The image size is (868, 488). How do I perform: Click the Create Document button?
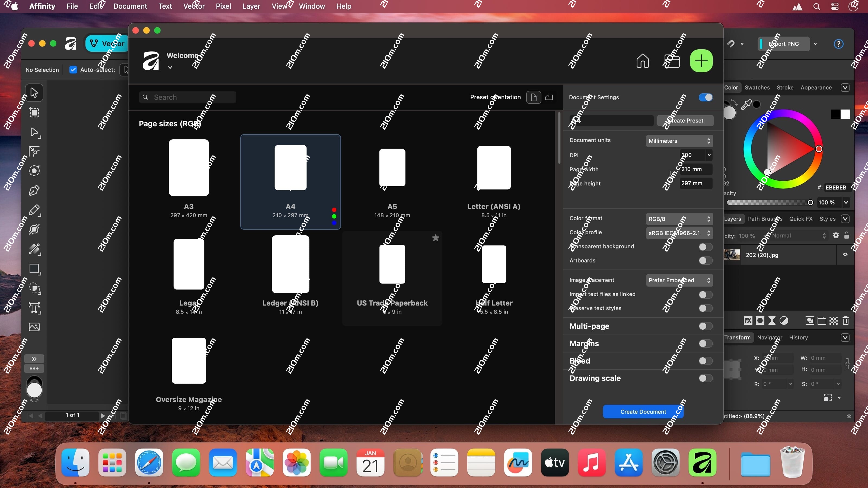coord(643,412)
